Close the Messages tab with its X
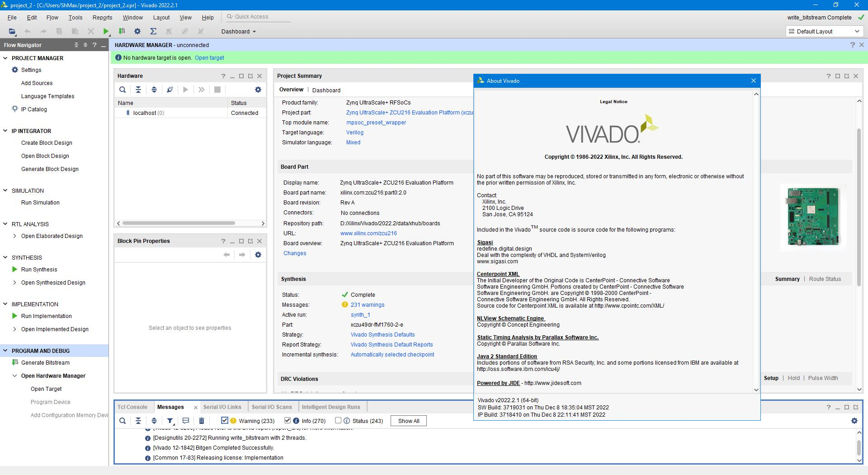This screenshot has height=475, width=868. pyautogui.click(x=196, y=408)
